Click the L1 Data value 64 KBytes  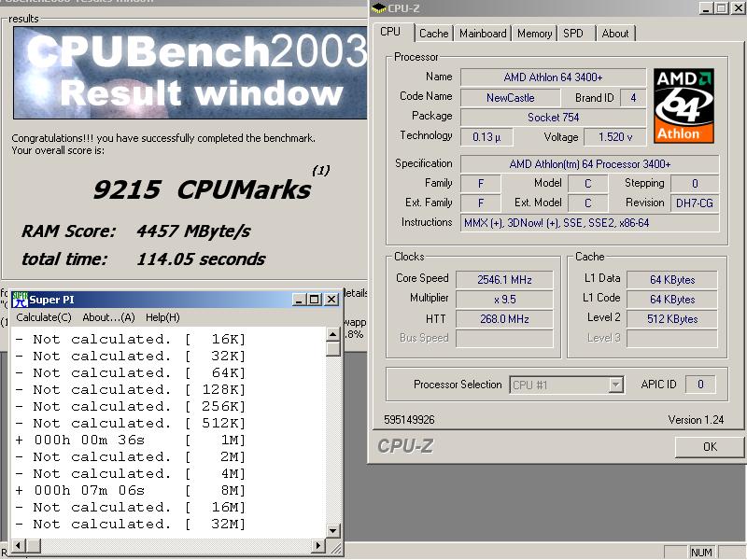point(672,279)
